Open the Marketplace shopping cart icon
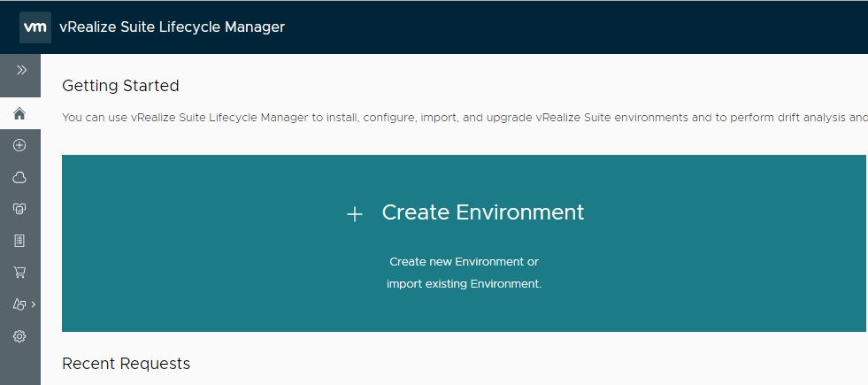 19,273
